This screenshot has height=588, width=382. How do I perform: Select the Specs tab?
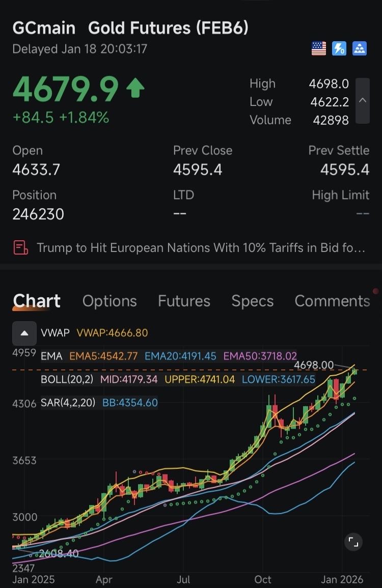253,301
